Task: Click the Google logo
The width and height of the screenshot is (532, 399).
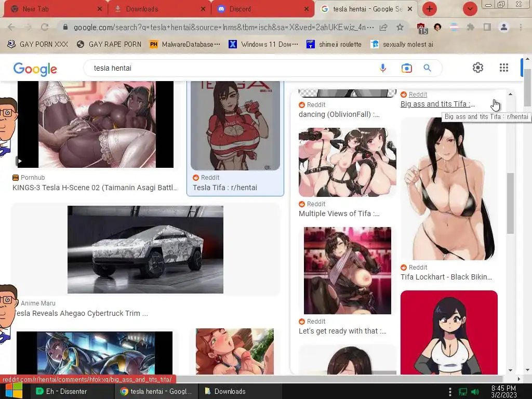Action: point(35,69)
